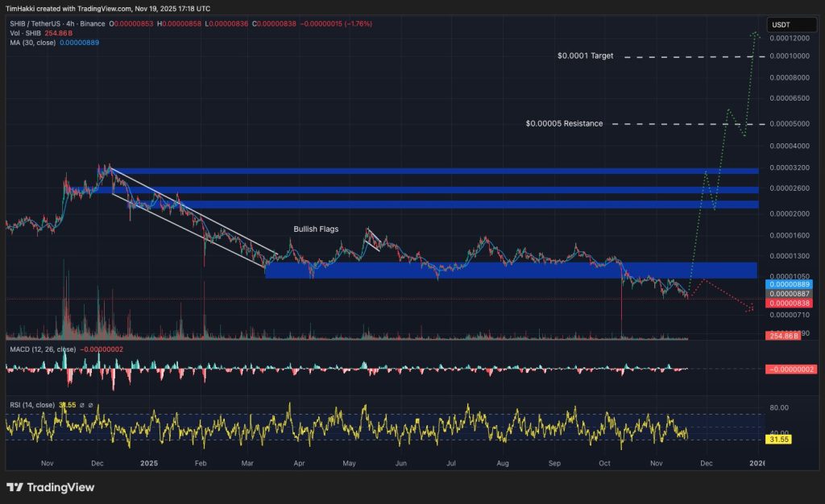825x504 pixels.
Task: Select the "$0.0001 Target" text annotation
Action: pyautogui.click(x=585, y=56)
